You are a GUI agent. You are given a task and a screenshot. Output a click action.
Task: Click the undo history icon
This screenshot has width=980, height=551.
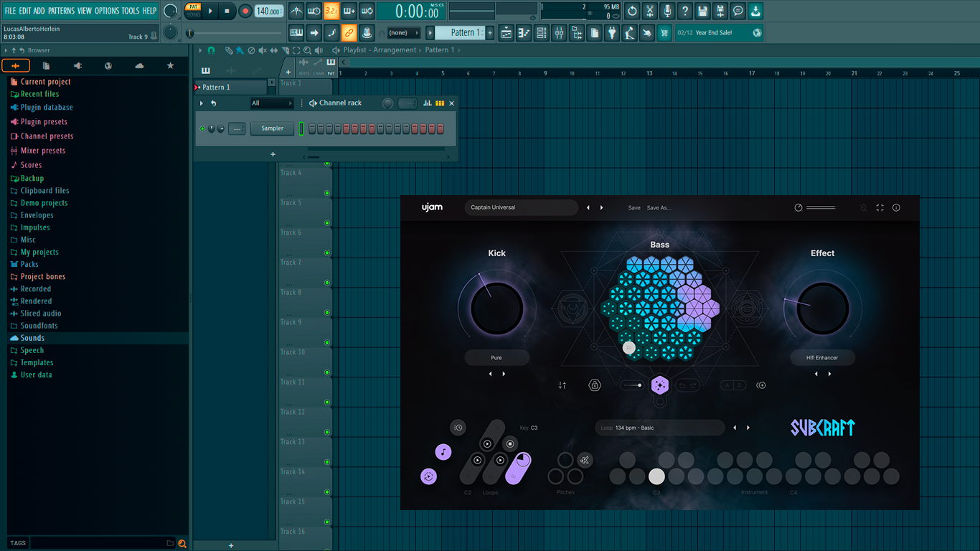632,11
